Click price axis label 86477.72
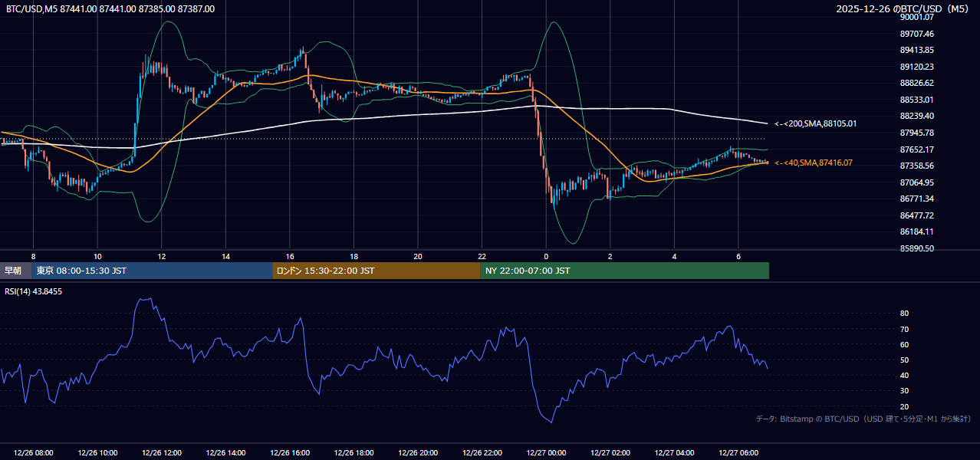Image resolution: width=980 pixels, height=460 pixels. tap(916, 215)
